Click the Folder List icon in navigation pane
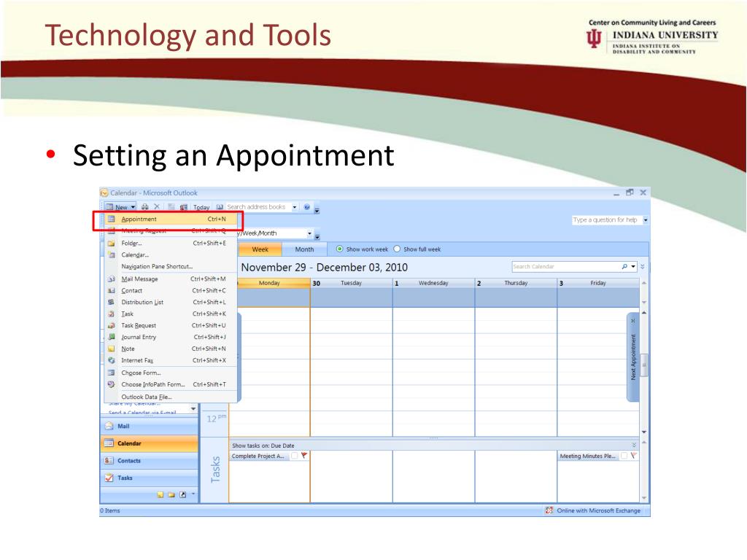Image resolution: width=747 pixels, height=560 pixels. [x=171, y=495]
